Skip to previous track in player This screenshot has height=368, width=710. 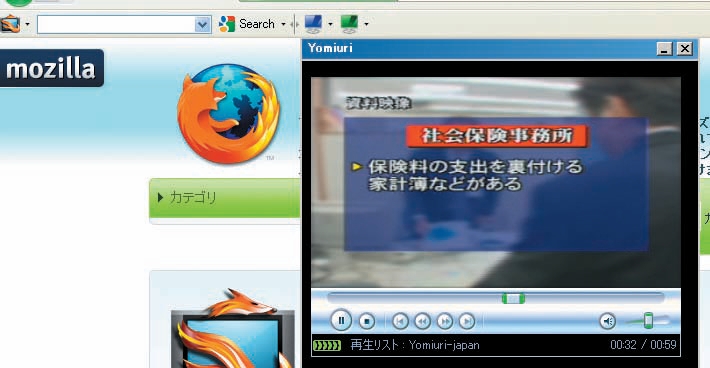(400, 321)
